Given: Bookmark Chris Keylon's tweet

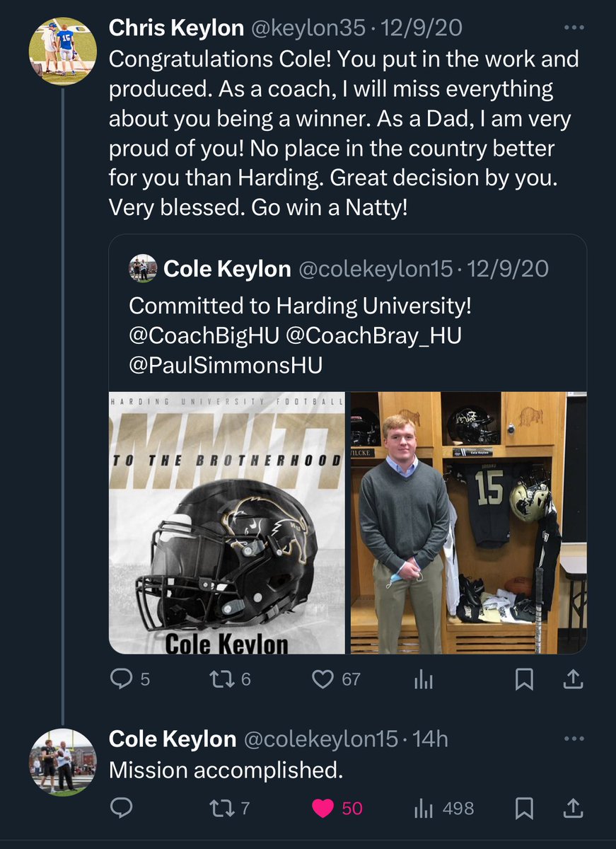Looking at the screenshot, I should pos(523,680).
